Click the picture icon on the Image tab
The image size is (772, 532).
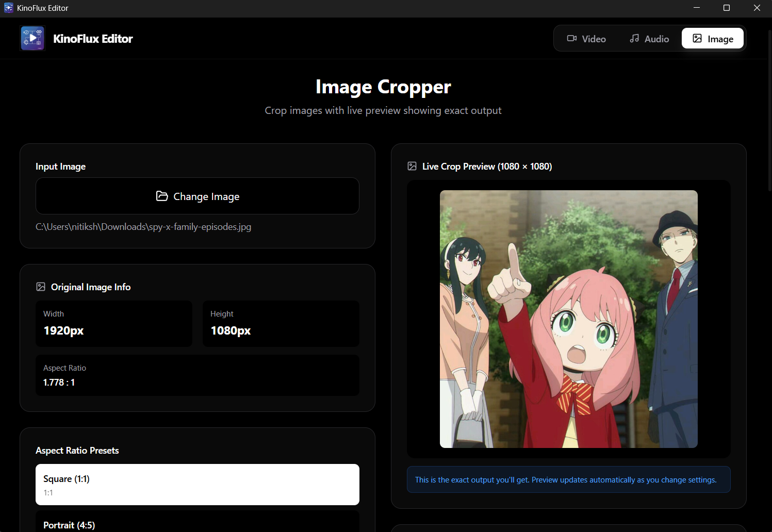(x=697, y=39)
